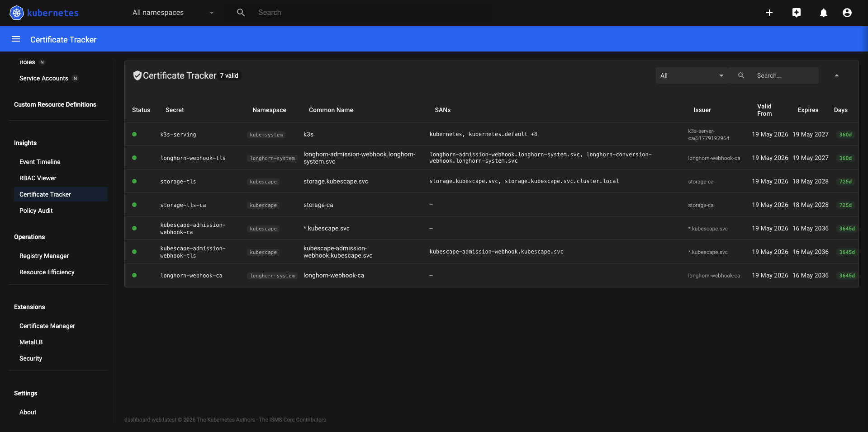Click the SANs column header

coord(443,110)
